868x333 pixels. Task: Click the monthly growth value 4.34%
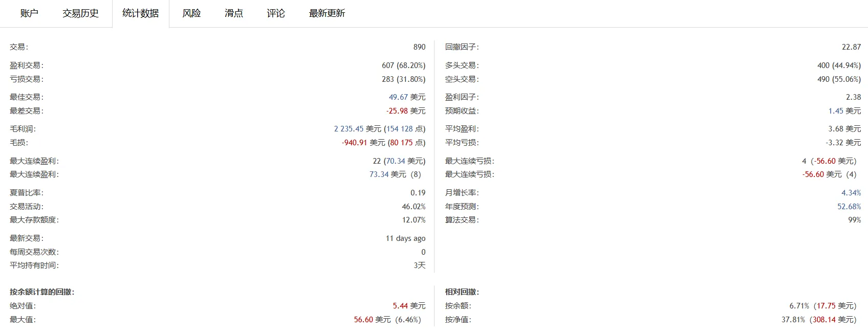(851, 193)
